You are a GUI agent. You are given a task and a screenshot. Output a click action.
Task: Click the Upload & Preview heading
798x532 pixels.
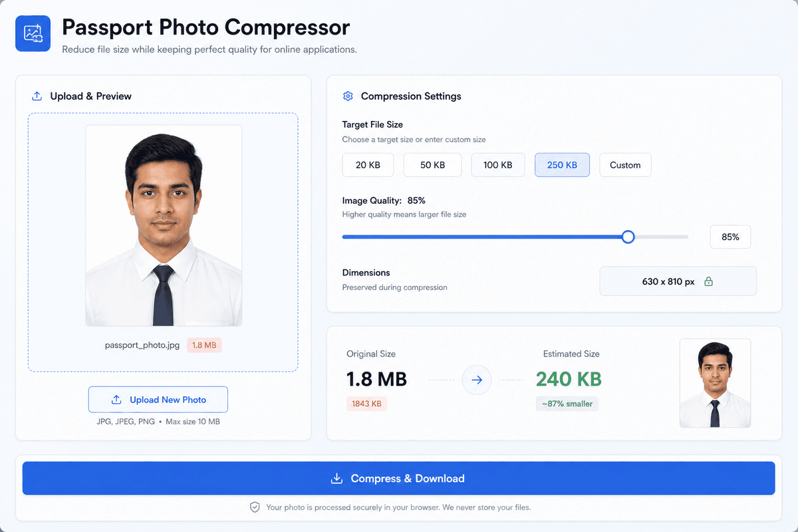[x=91, y=96]
